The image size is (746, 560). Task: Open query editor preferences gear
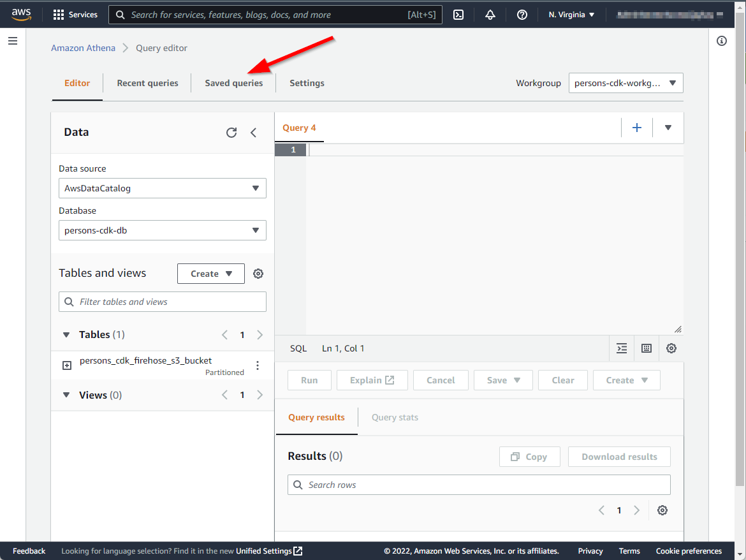(x=671, y=348)
